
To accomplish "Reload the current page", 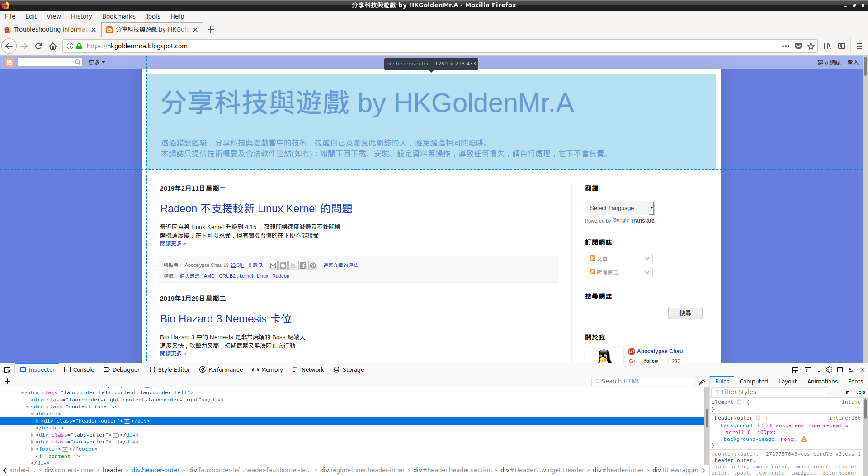I will (x=38, y=46).
